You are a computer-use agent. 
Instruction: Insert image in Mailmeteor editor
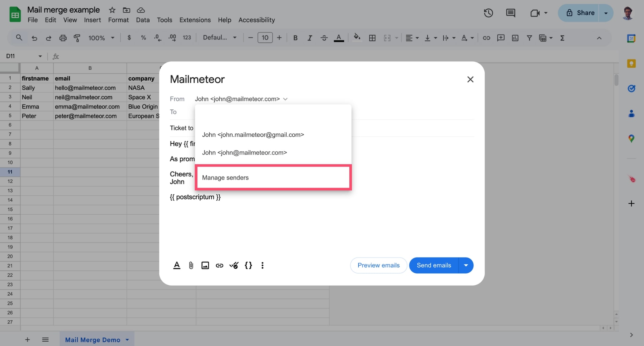205,265
